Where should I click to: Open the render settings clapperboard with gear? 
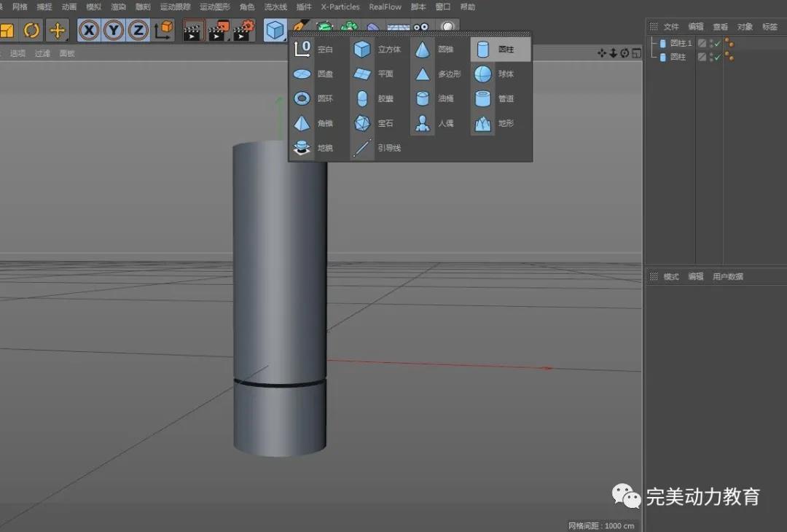pos(244,31)
